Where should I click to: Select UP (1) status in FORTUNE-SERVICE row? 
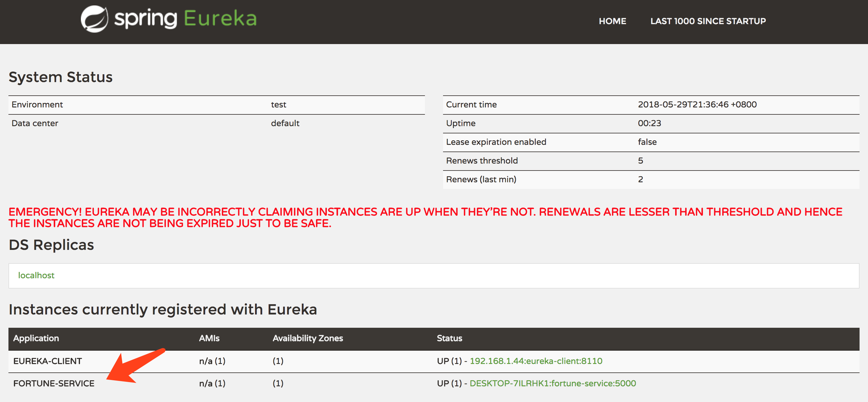tap(449, 383)
